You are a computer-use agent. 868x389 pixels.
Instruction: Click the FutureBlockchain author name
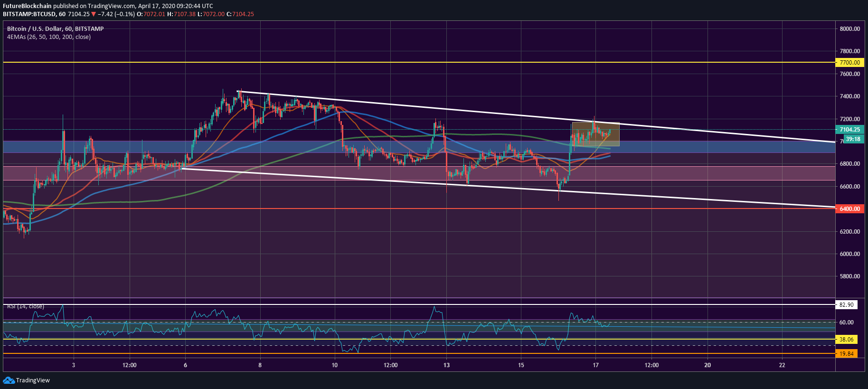pos(27,6)
